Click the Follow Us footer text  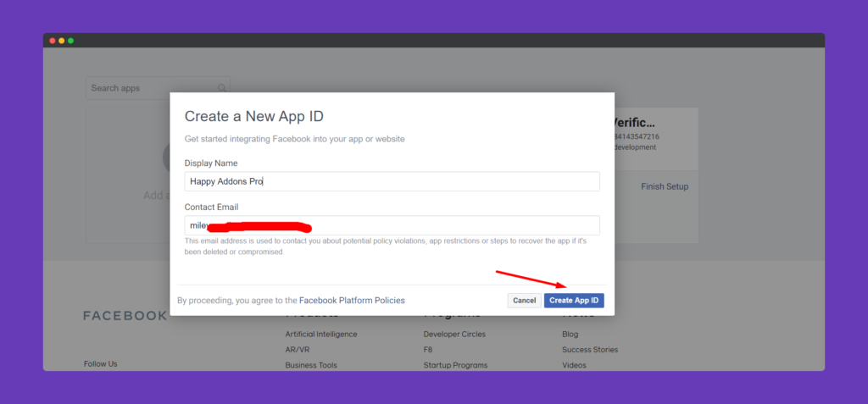coord(101,363)
